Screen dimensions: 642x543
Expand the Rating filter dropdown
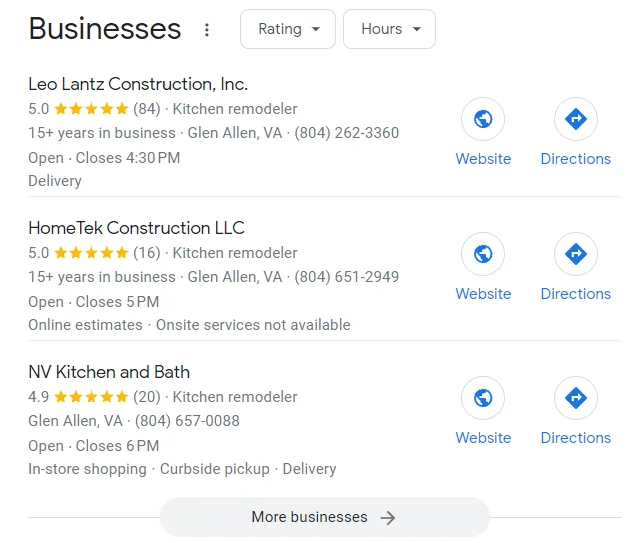tap(289, 29)
